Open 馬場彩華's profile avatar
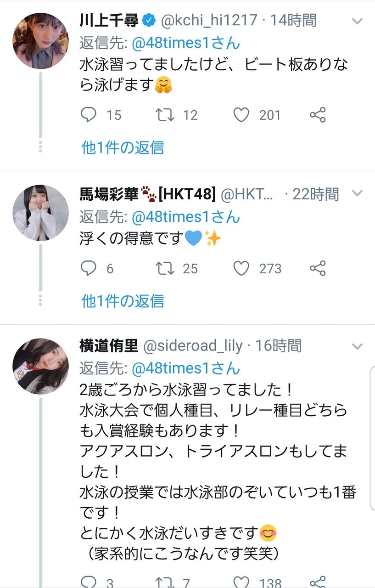Screen dimensions: 375x588 pyautogui.click(x=40, y=213)
